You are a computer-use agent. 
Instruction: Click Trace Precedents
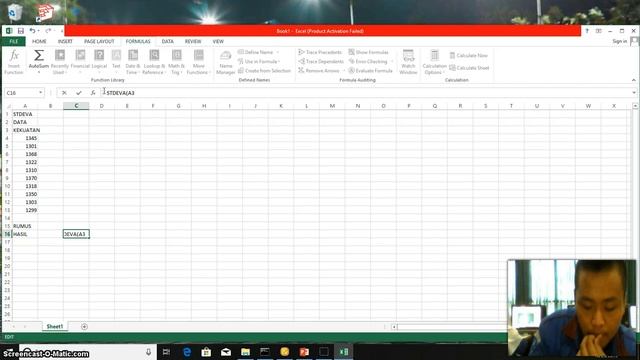pos(320,52)
